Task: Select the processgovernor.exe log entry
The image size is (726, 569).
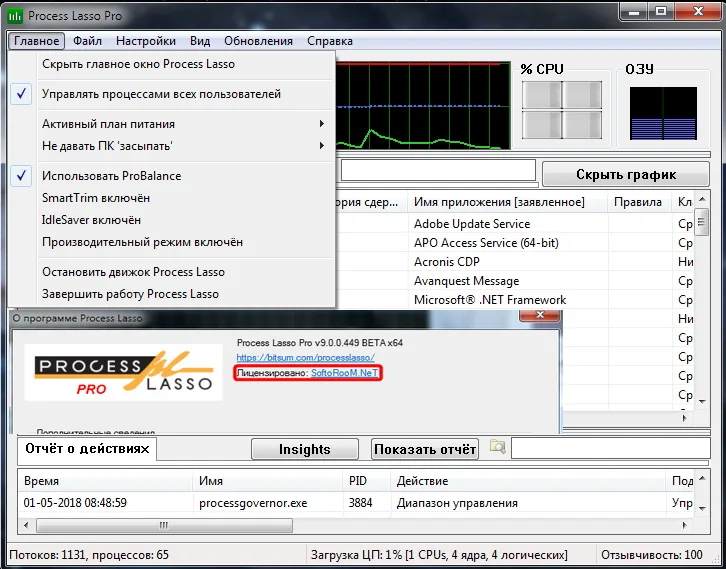Action: click(x=253, y=503)
